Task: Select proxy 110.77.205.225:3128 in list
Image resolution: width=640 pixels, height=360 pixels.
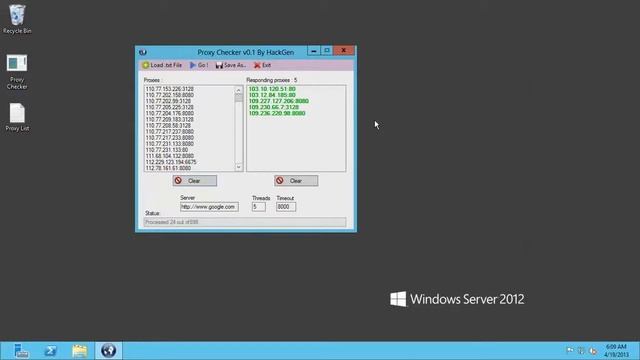Action: (169, 107)
